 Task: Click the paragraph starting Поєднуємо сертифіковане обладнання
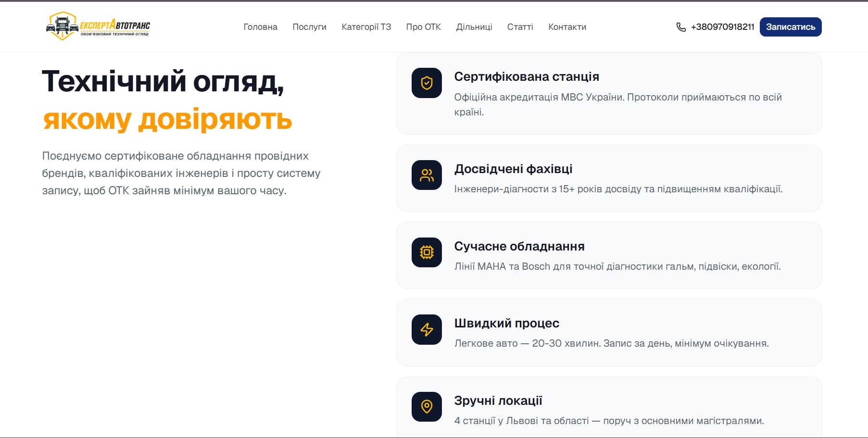[x=181, y=173]
